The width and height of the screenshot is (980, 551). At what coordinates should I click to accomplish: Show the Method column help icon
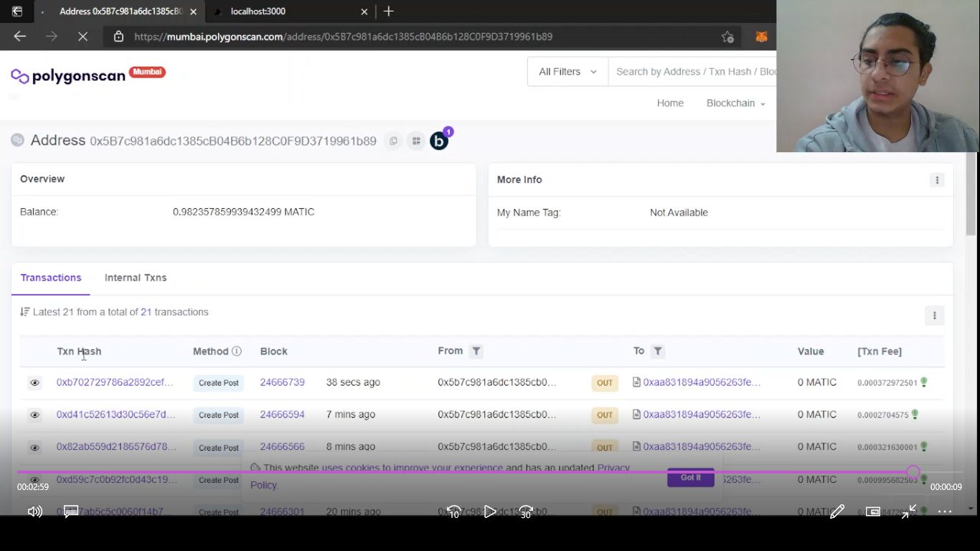(237, 351)
